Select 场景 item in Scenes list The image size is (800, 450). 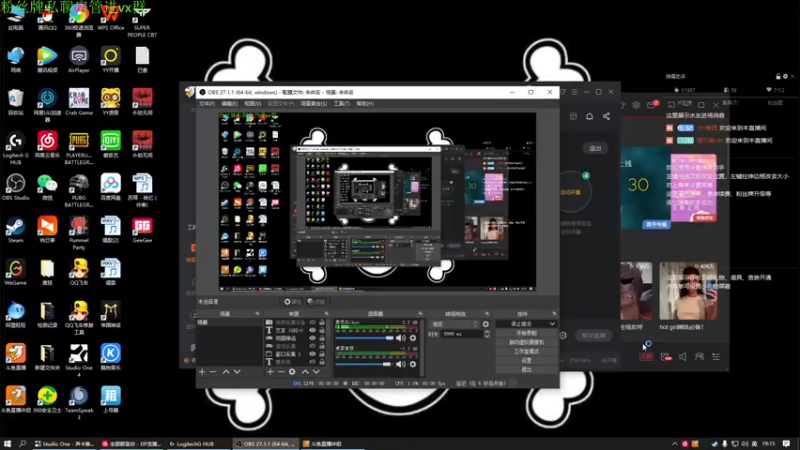point(229,322)
